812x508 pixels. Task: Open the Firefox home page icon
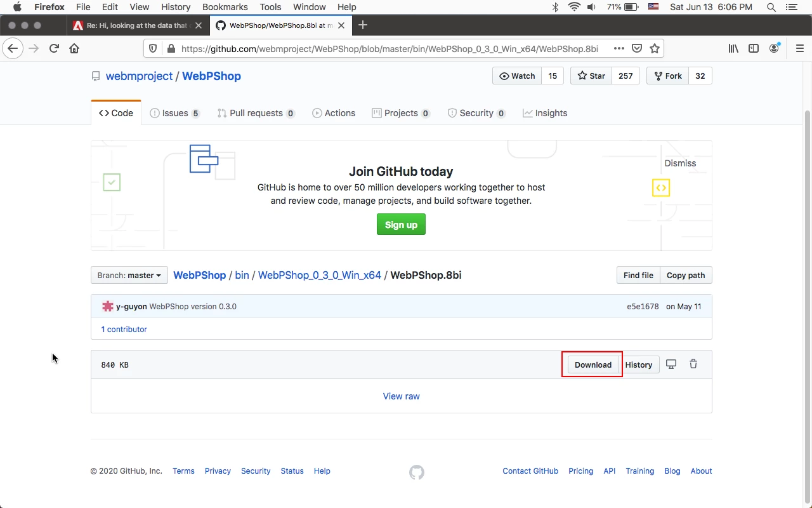[x=74, y=48]
